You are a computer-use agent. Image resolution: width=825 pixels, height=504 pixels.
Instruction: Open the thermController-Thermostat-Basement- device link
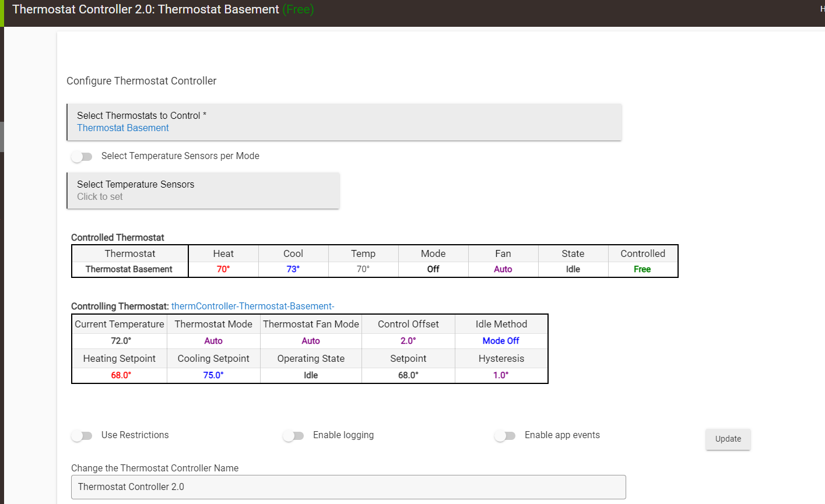pyautogui.click(x=252, y=306)
